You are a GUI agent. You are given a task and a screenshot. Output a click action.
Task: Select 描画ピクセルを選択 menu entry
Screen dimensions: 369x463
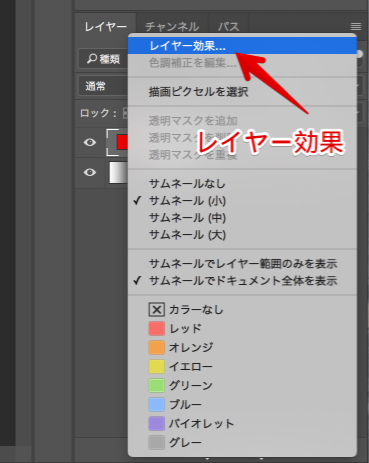point(242,92)
